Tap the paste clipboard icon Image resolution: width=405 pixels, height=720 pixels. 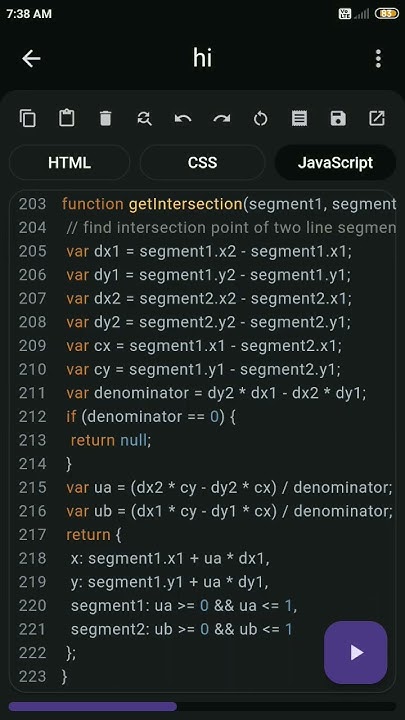coord(67,118)
